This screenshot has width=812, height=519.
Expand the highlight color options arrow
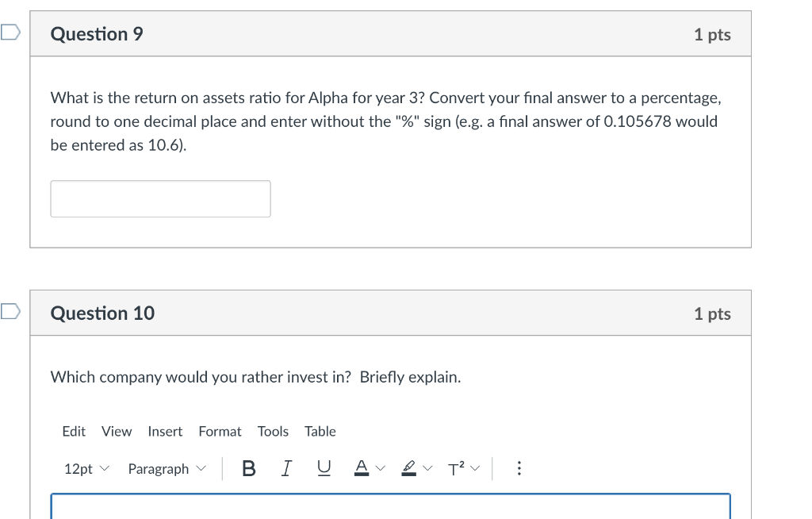[428, 469]
